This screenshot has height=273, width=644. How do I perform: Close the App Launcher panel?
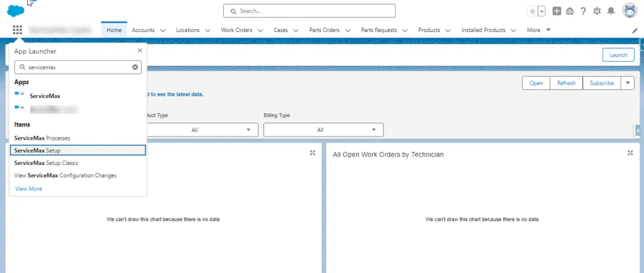(x=140, y=50)
